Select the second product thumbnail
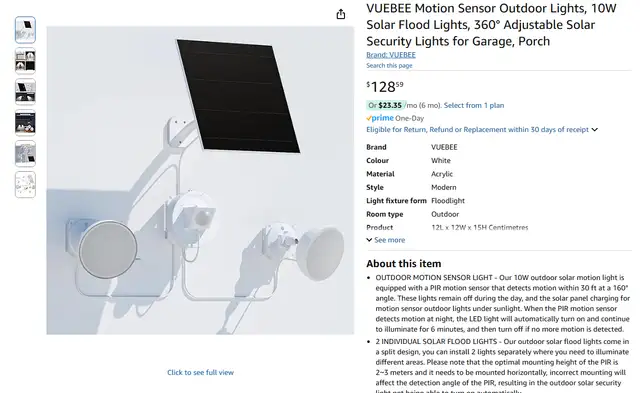640x393 pixels. coord(25,61)
